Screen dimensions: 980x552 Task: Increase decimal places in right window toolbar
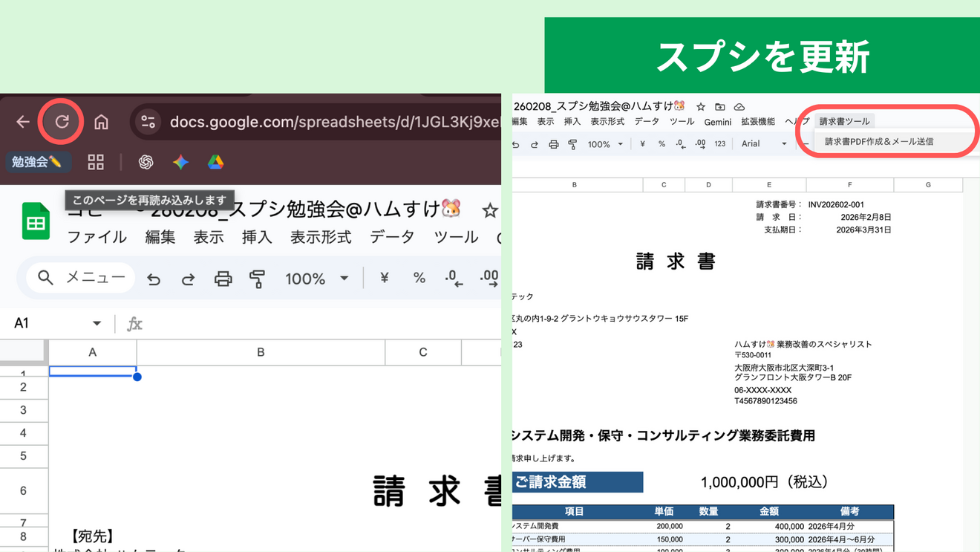tap(700, 144)
